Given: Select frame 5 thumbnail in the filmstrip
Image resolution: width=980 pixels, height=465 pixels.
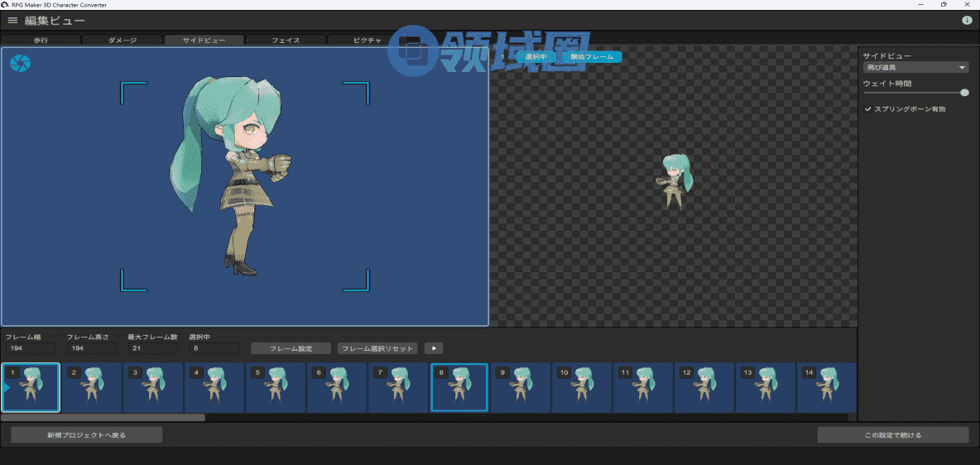Looking at the screenshot, I should click(x=276, y=387).
